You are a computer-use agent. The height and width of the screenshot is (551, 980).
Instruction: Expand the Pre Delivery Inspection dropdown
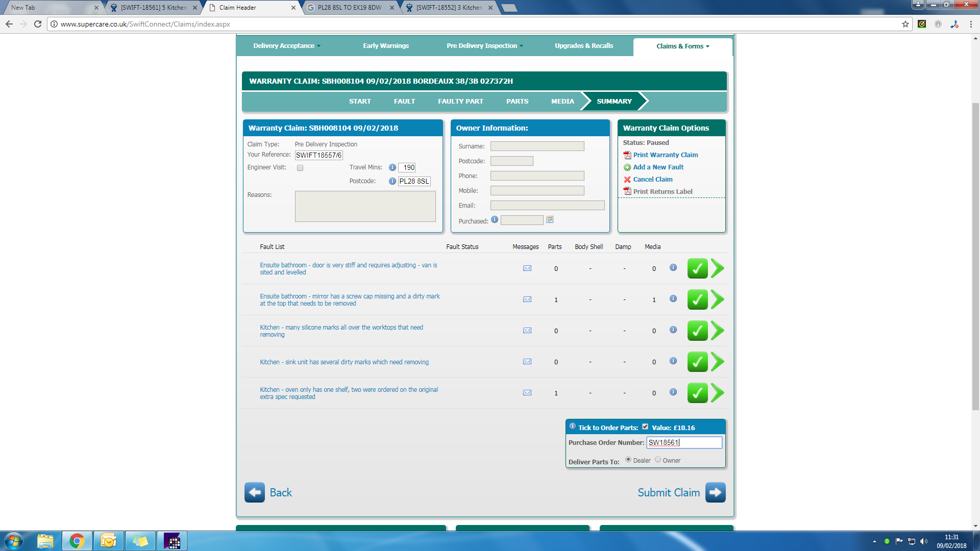[484, 46]
